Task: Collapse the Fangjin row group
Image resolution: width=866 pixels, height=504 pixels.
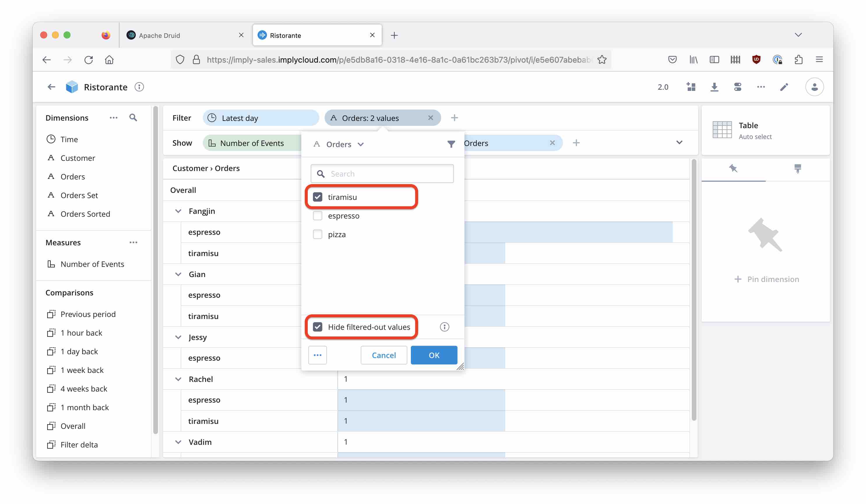Action: 178,211
